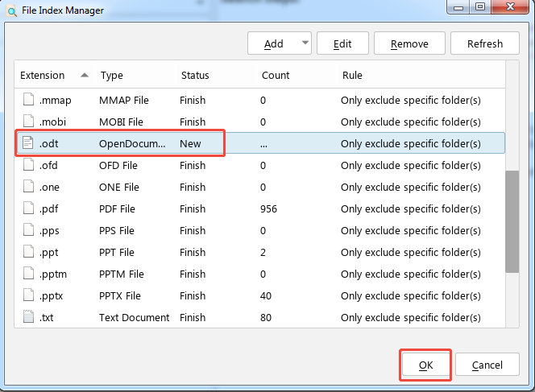The height and width of the screenshot is (392, 535).
Task: Click the .txt text document icon
Action: tap(29, 317)
